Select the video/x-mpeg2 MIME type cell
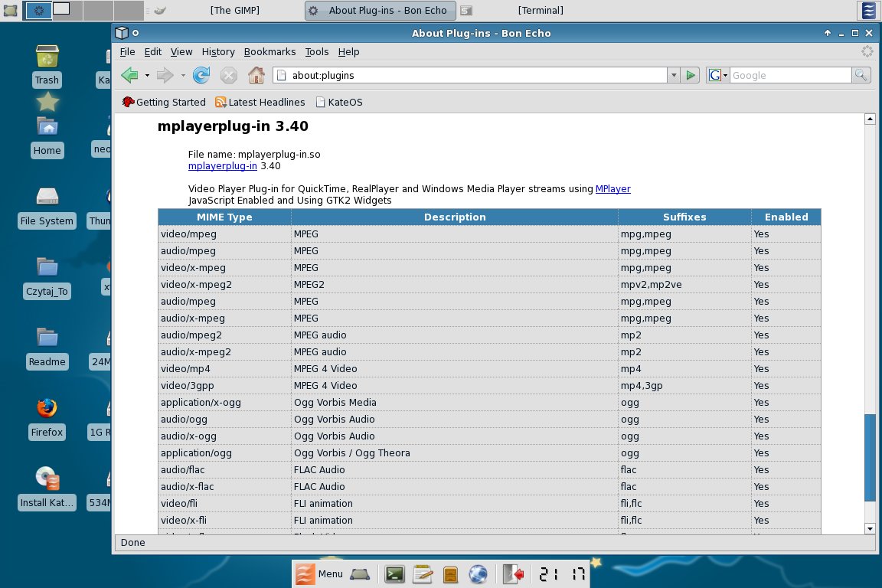This screenshot has height=588, width=882. click(x=224, y=285)
